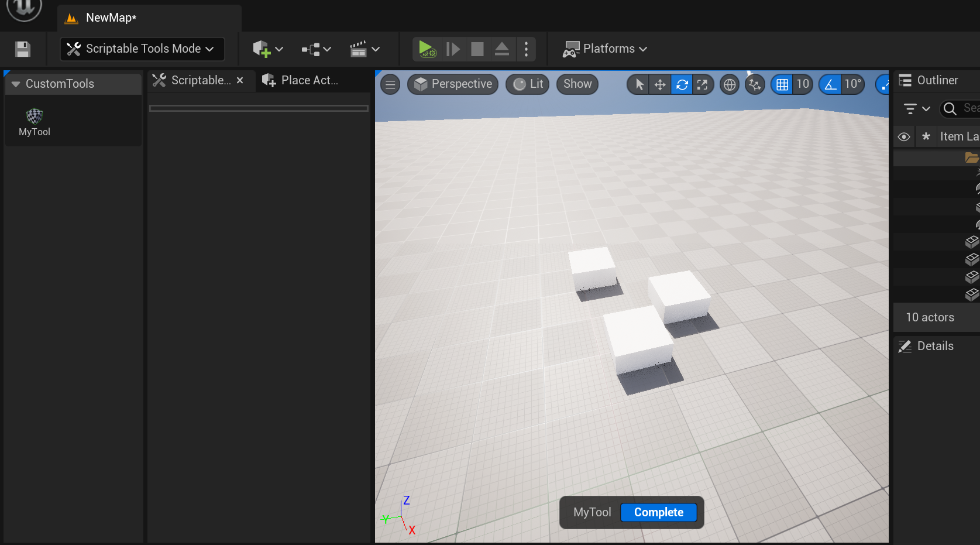Click the world coordinate system globe icon

pos(730,85)
